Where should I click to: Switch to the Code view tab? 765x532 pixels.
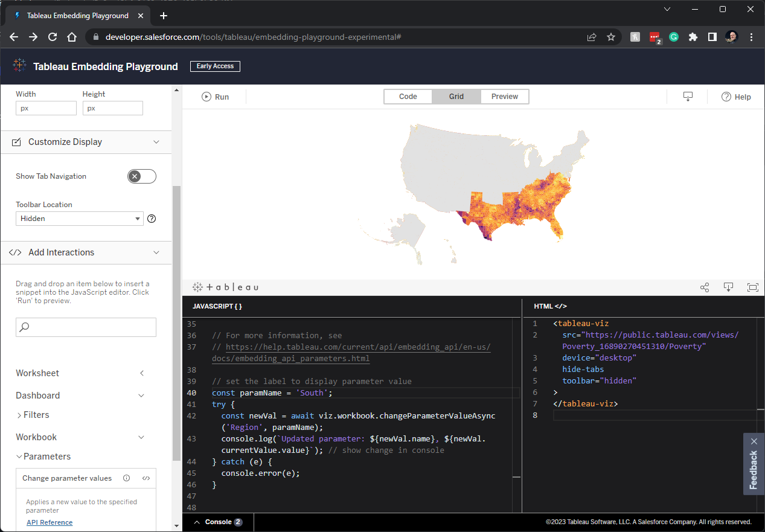(x=408, y=97)
